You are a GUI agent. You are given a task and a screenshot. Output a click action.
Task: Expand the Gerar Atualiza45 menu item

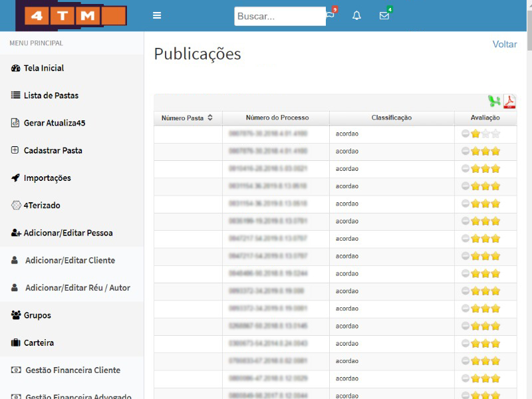click(x=55, y=123)
